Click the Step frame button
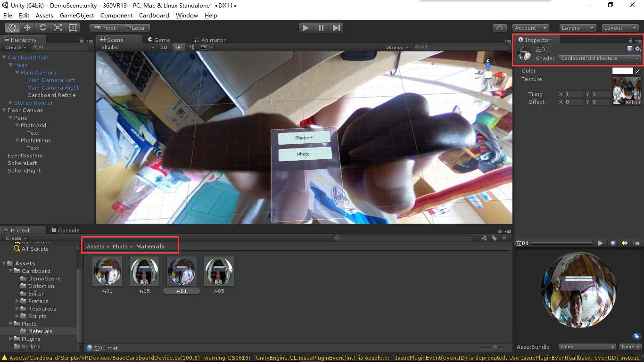 pos(336,28)
